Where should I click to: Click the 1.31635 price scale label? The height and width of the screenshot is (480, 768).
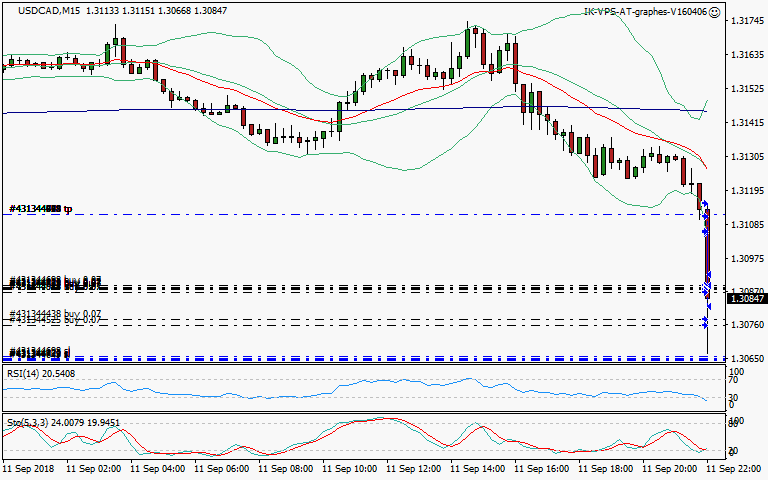click(x=747, y=54)
